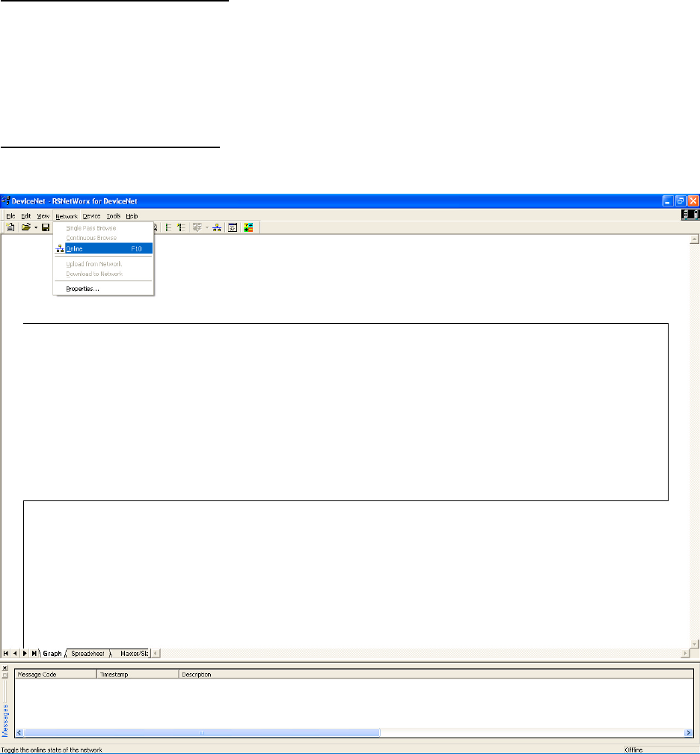Click the Description column header
Viewport: 700px width, 754px height.
point(436,674)
